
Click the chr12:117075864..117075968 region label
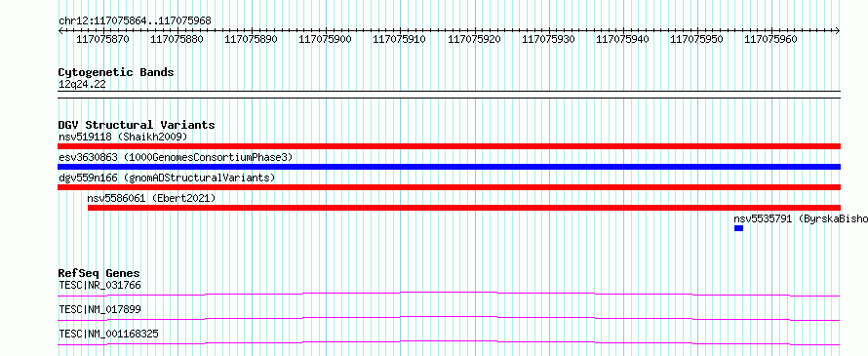[135, 20]
